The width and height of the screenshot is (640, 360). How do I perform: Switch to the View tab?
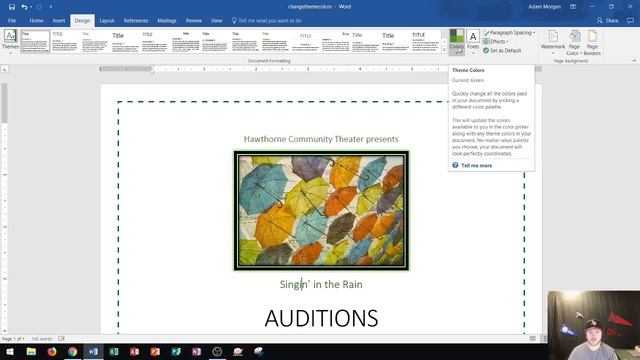(x=216, y=20)
